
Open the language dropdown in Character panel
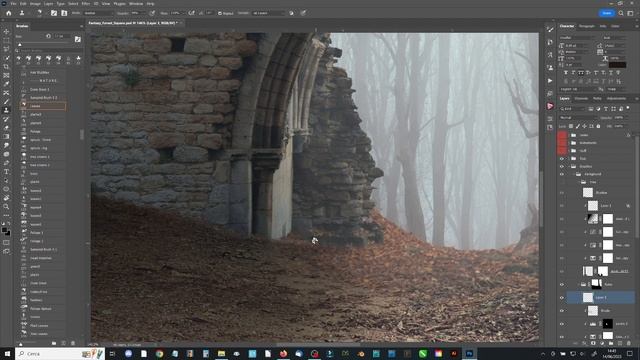[577, 89]
